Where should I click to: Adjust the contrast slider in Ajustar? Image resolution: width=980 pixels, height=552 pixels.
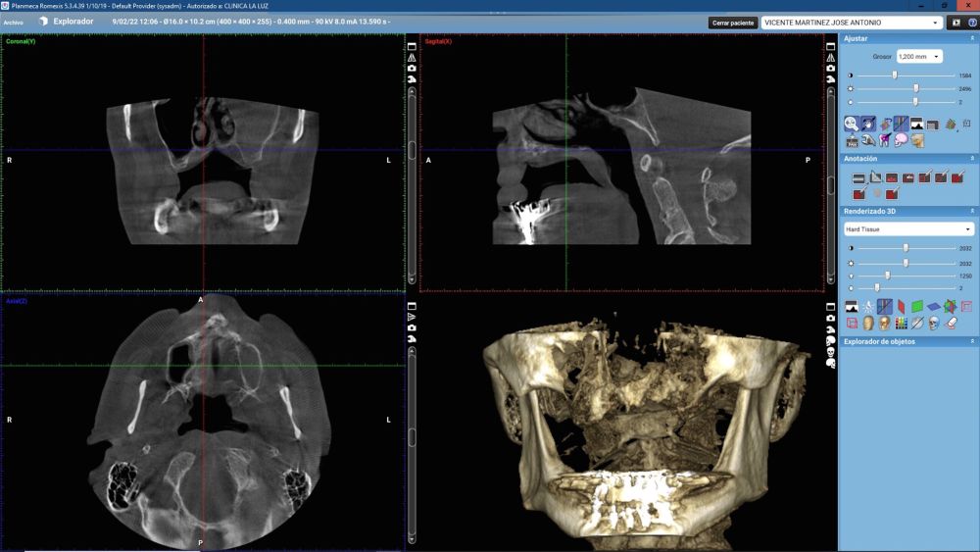[x=895, y=75]
